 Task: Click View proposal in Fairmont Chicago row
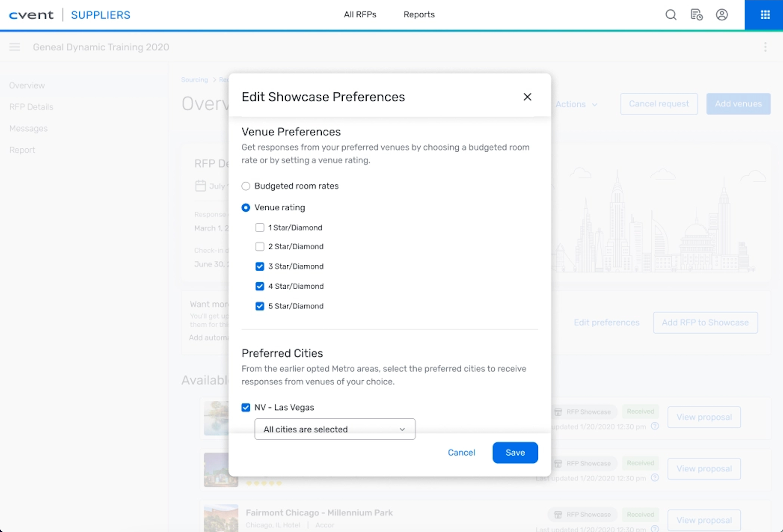point(704,521)
